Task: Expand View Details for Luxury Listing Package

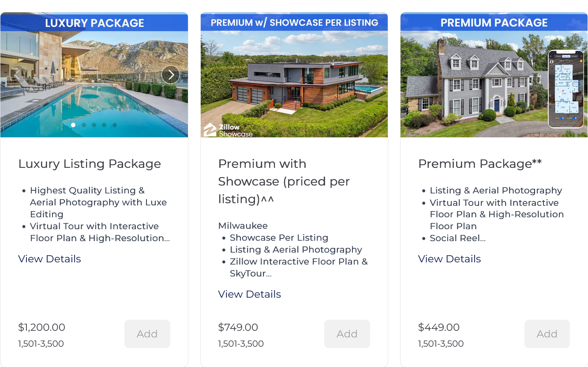Action: click(x=49, y=259)
